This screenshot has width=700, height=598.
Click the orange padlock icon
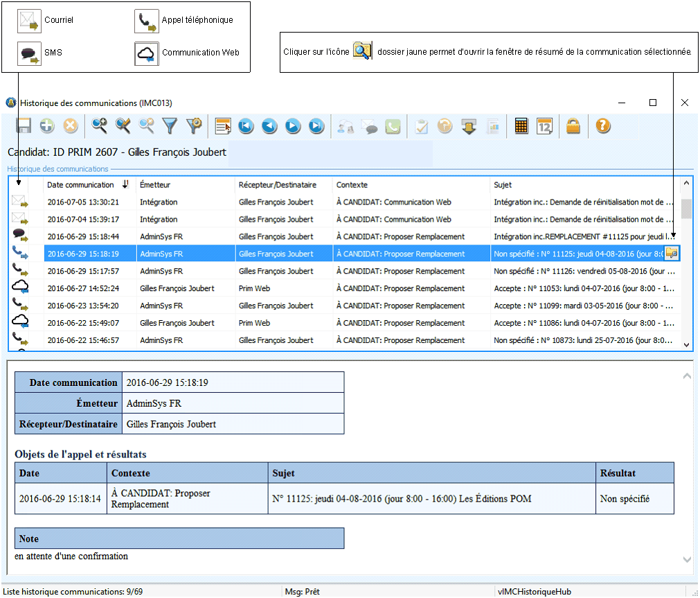(573, 126)
